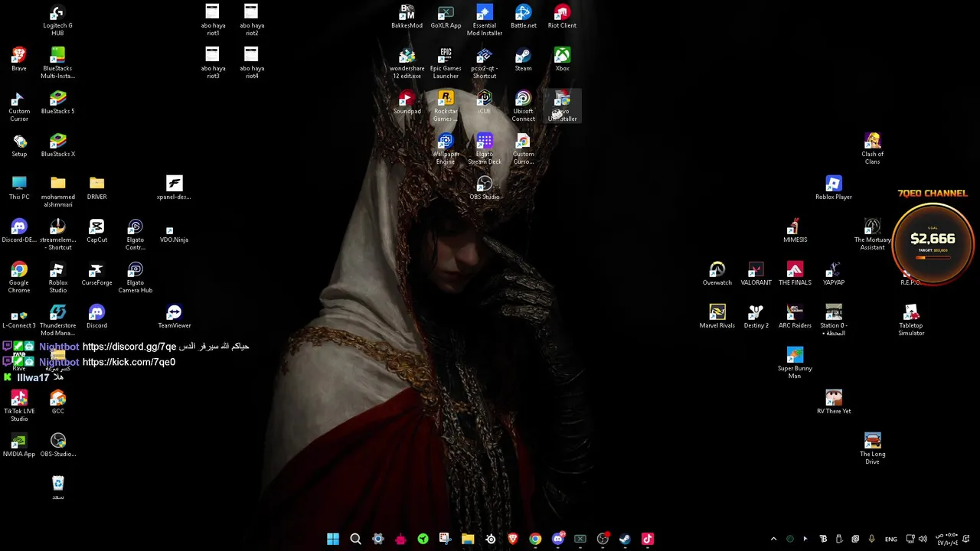Open Elgato Camera Hub icon
Screen dimensions: 980x551
click(136, 278)
